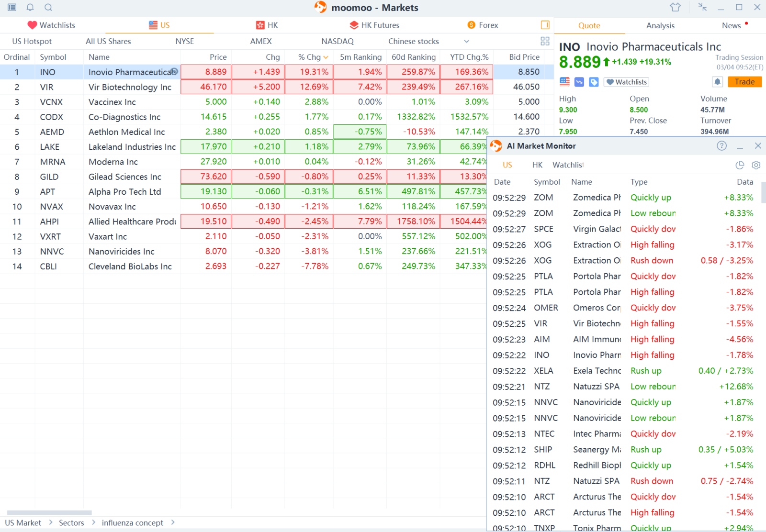Select AMEX category
Screen dimensions: 766x532
261,41
